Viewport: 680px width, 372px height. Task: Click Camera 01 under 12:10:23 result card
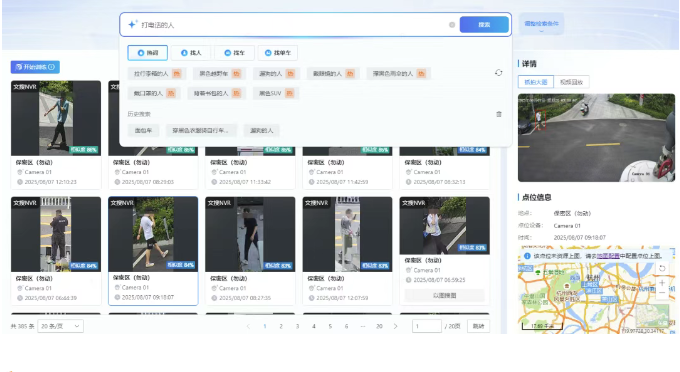[x=38, y=172]
